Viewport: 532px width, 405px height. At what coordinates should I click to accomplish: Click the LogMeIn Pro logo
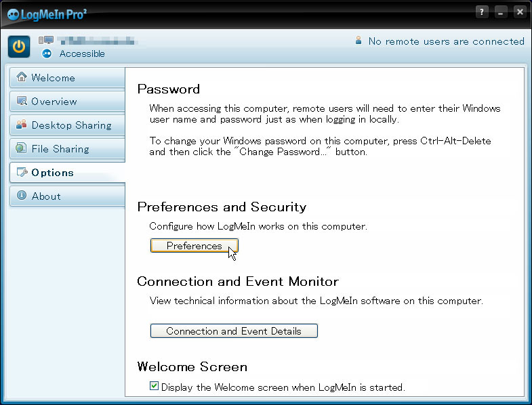(47, 15)
